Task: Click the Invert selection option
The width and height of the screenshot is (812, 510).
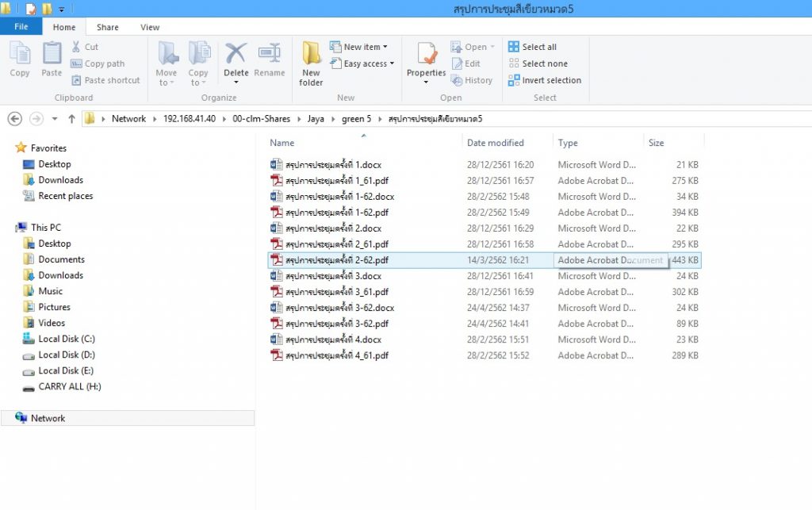Action: (x=514, y=80)
